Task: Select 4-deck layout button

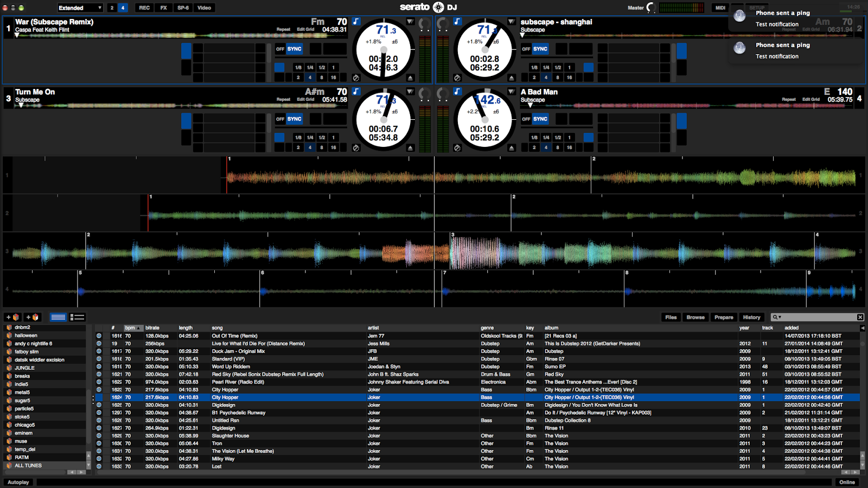Action: pyautogui.click(x=123, y=8)
